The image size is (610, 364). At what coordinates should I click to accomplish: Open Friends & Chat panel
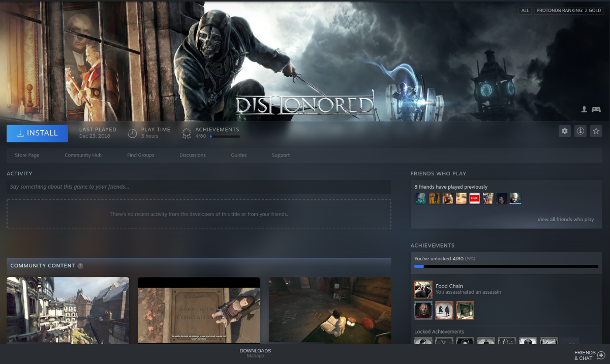590,355
